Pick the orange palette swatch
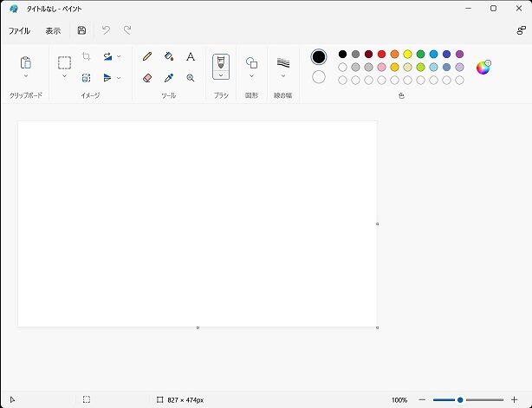The width and height of the screenshot is (532, 408). (394, 54)
